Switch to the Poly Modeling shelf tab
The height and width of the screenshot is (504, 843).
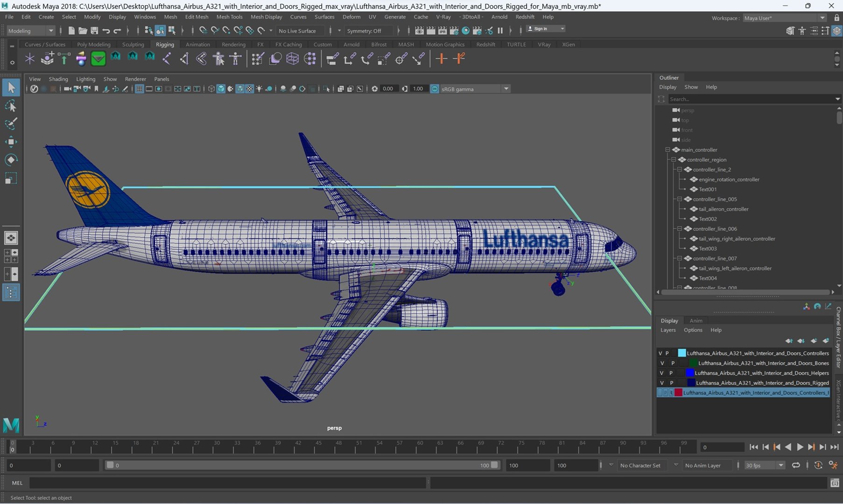pyautogui.click(x=93, y=44)
